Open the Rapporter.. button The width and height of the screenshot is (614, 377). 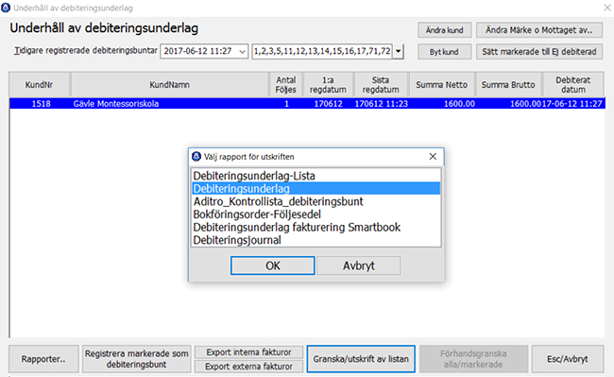43,359
